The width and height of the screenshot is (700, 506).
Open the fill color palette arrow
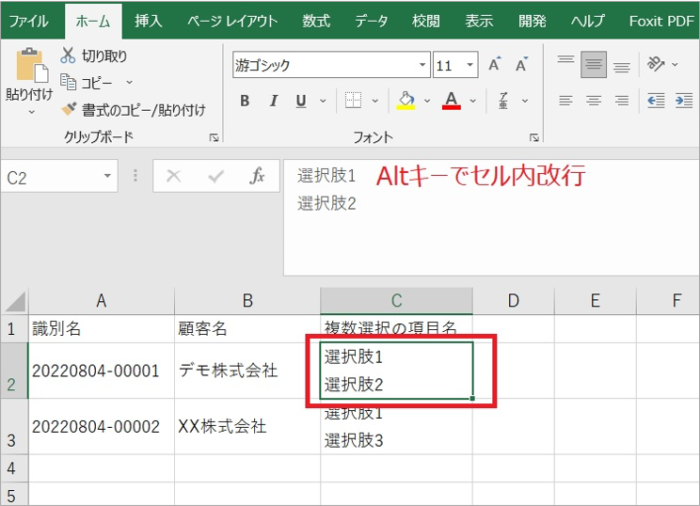point(427,101)
